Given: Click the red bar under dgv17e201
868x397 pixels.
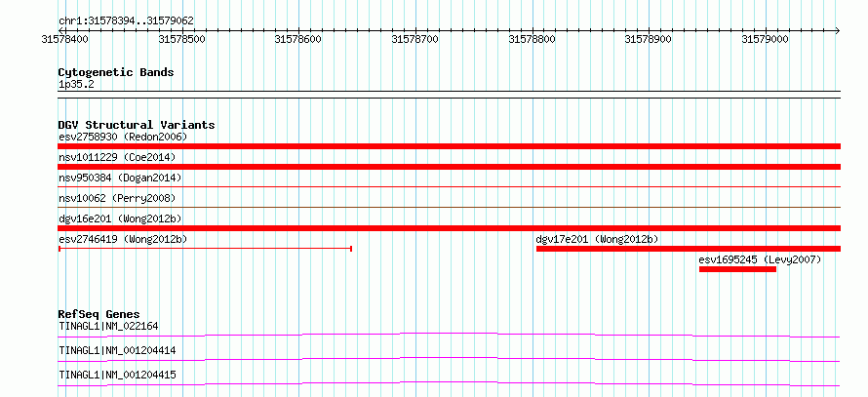Looking at the screenshot, I should coord(689,249).
